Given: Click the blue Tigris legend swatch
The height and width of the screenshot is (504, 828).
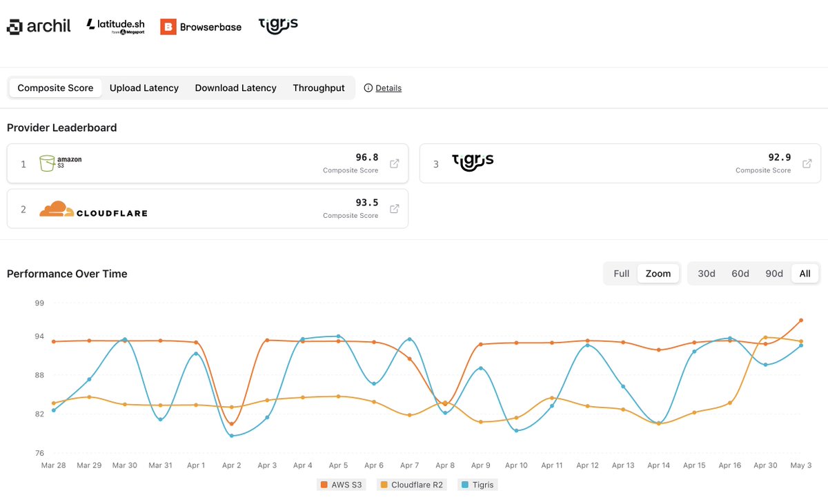Looking at the screenshot, I should [464, 485].
